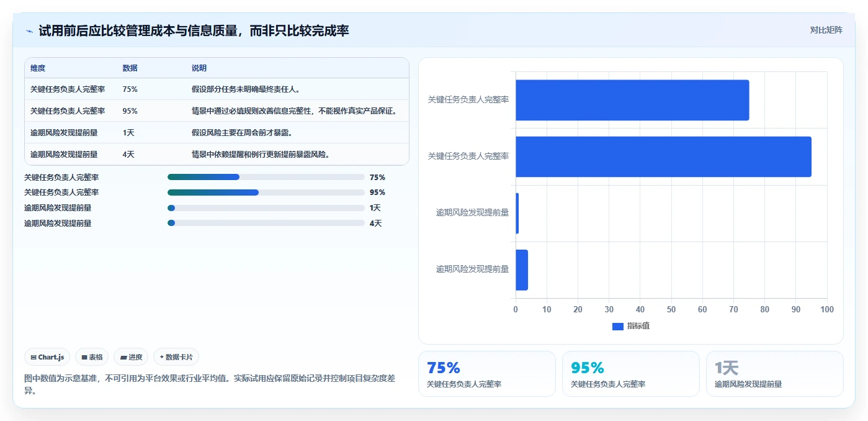Select the Chart.js tag chip
The width and height of the screenshot is (868, 421).
(48, 357)
